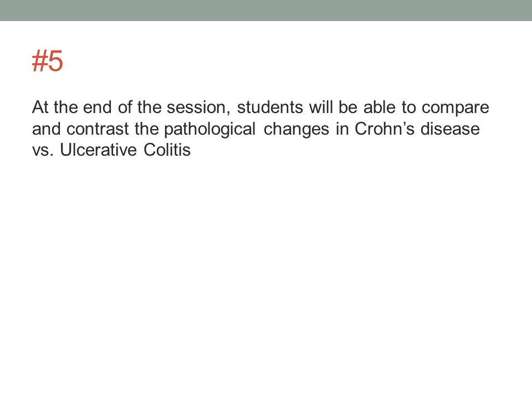Click the word "students" in first line
The height and width of the screenshot is (399, 532).
[270, 107]
